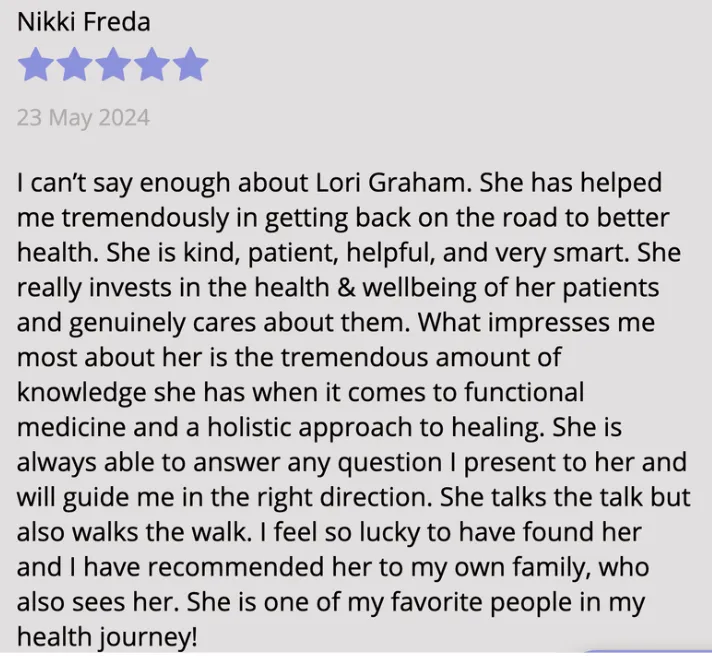Viewport: 712px width, 656px height.
Task: Click the third rating star
Action: (113, 64)
